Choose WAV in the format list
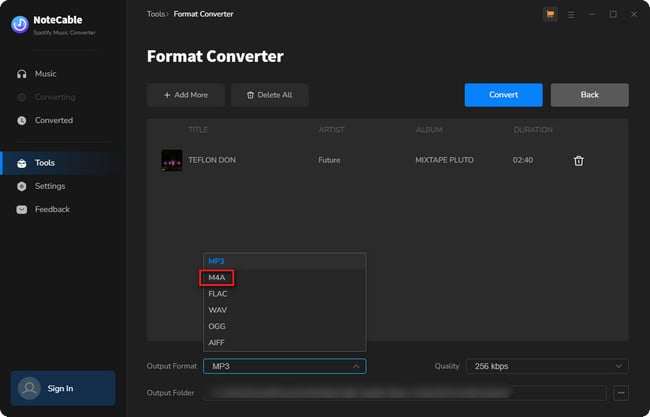Viewport: 650px width, 417px height. [284, 310]
